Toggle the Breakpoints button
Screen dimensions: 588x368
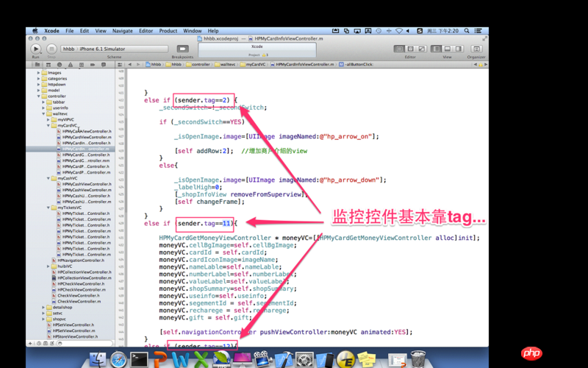[182, 49]
